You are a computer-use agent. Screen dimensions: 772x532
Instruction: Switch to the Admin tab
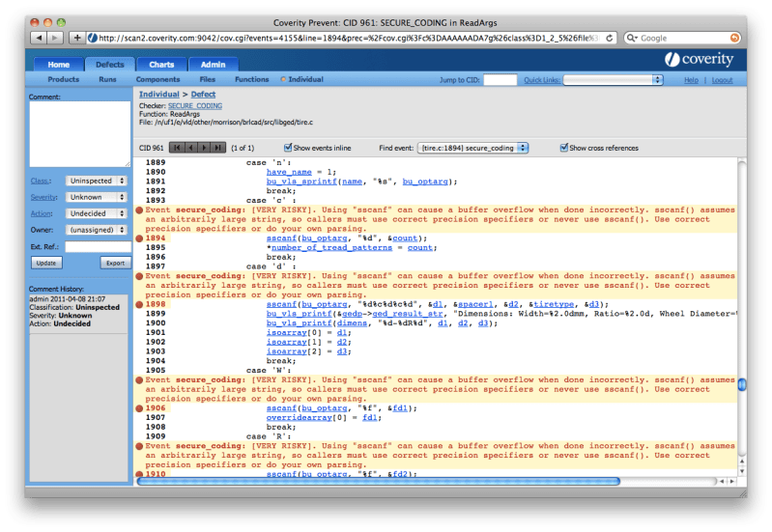click(x=213, y=65)
